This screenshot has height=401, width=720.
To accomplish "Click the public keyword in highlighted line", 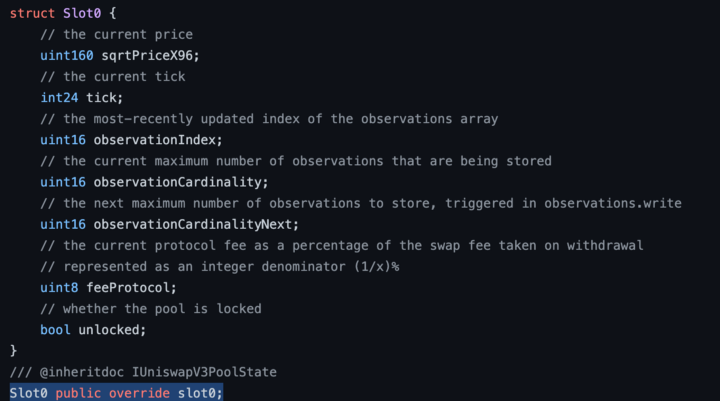I will pyautogui.click(x=78, y=392).
